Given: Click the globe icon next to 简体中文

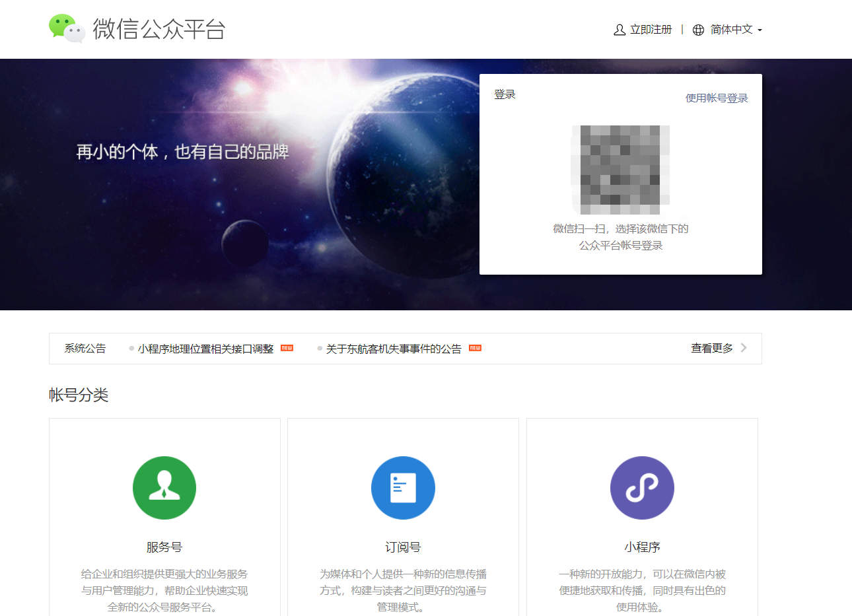Looking at the screenshot, I should point(698,30).
